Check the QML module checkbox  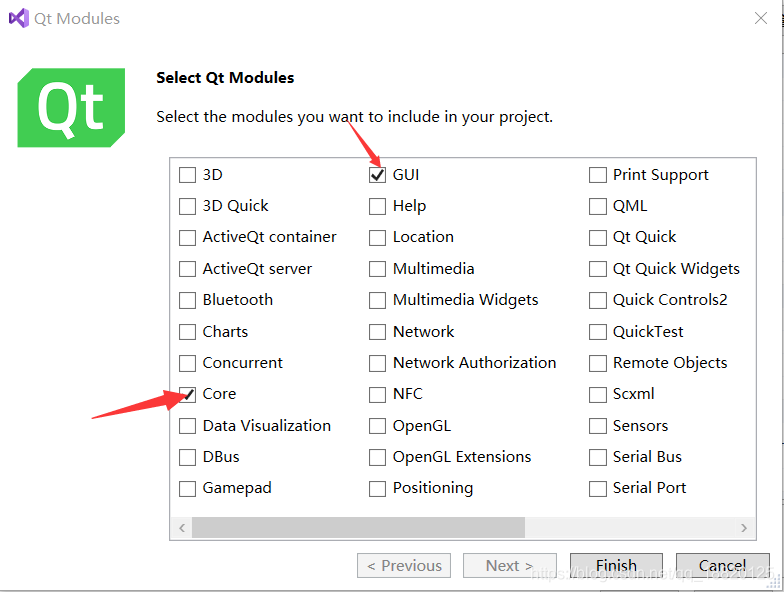point(598,206)
